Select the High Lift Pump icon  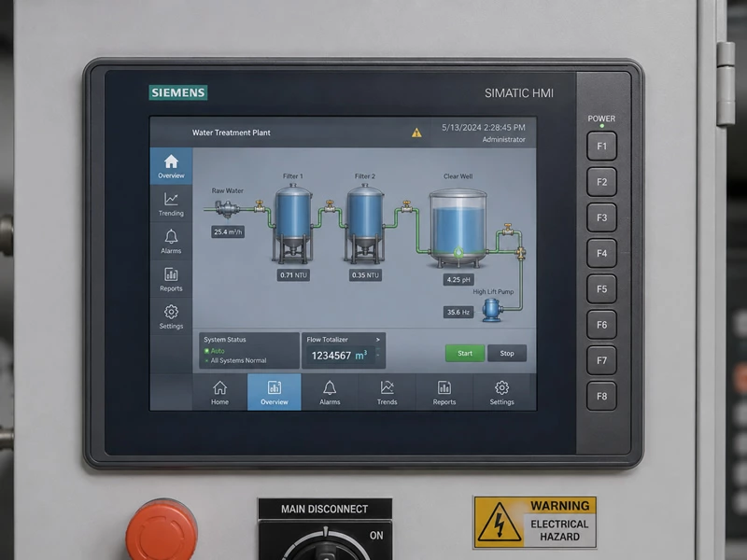pyautogui.click(x=492, y=310)
